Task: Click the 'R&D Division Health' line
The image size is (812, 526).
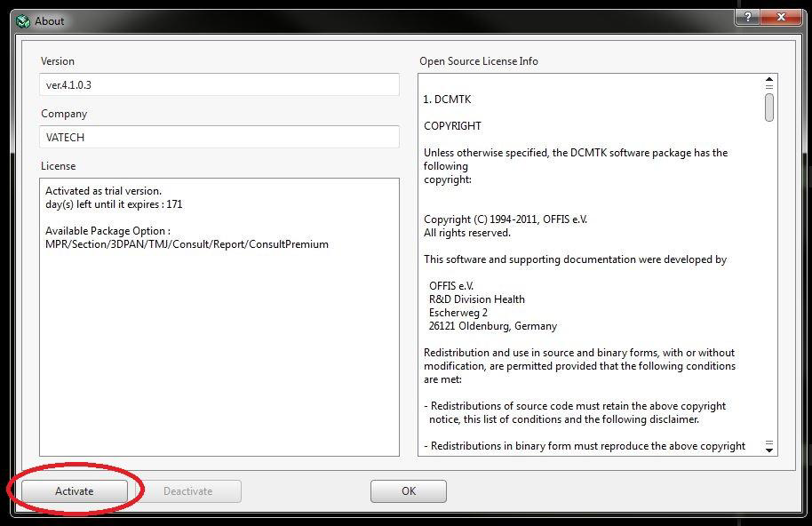Action: coord(477,299)
